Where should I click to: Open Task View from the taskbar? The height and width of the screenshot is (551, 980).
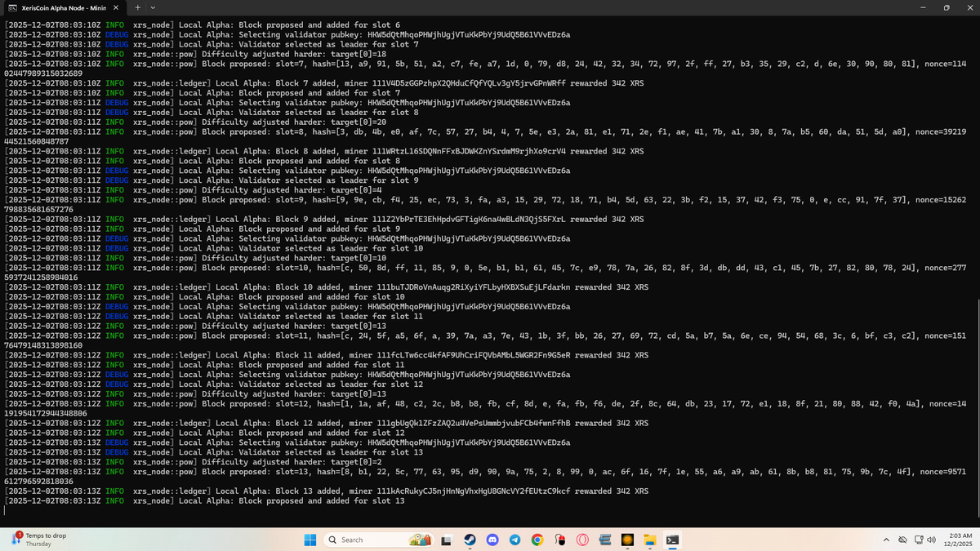pyautogui.click(x=448, y=540)
